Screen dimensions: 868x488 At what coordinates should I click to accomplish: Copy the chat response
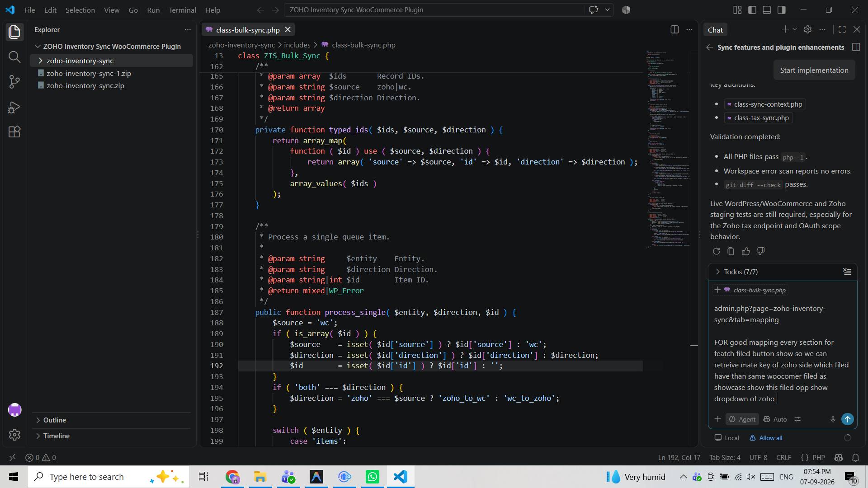click(731, 251)
